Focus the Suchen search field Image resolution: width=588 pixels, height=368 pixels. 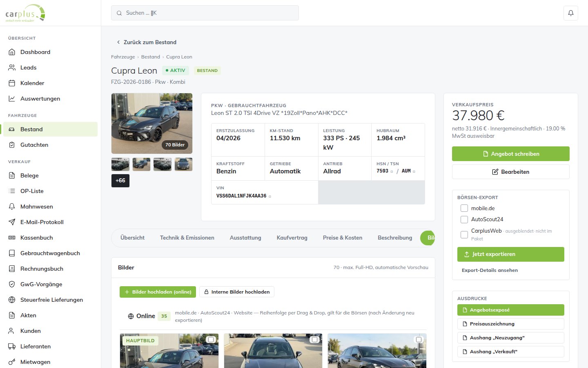205,13
